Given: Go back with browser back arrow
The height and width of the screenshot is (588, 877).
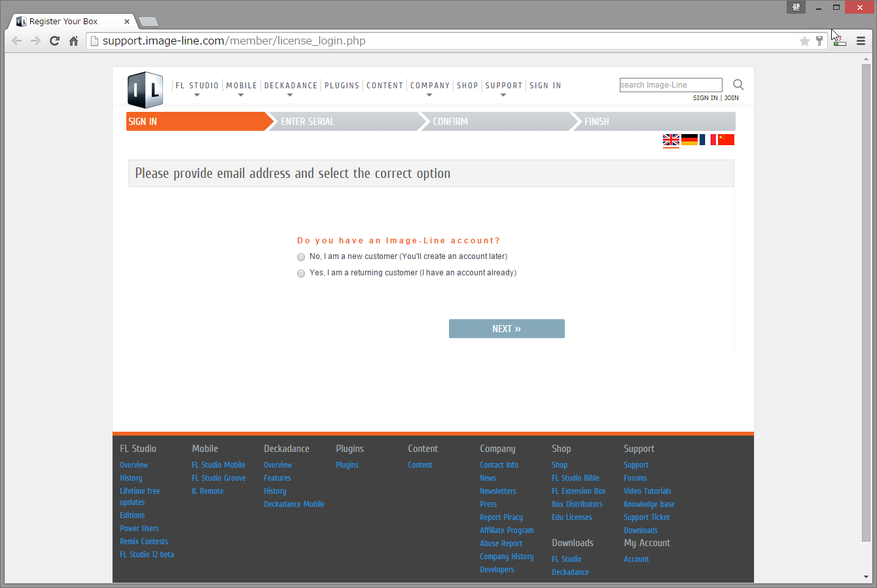Looking at the screenshot, I should pos(17,41).
